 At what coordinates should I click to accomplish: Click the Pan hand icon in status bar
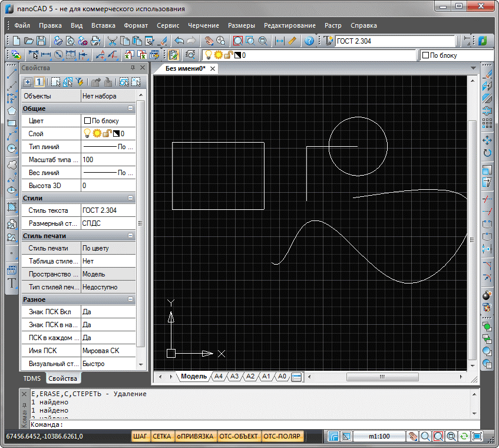[x=413, y=437]
